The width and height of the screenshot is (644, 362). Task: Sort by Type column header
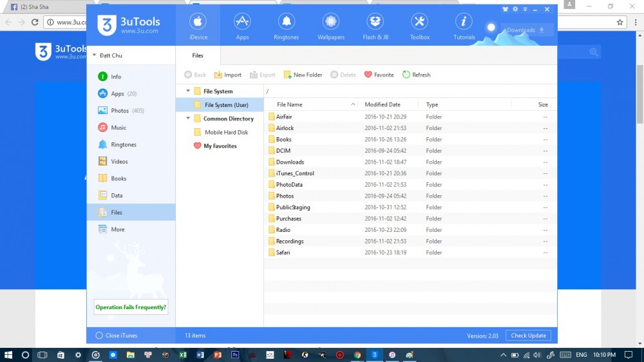(x=465, y=104)
